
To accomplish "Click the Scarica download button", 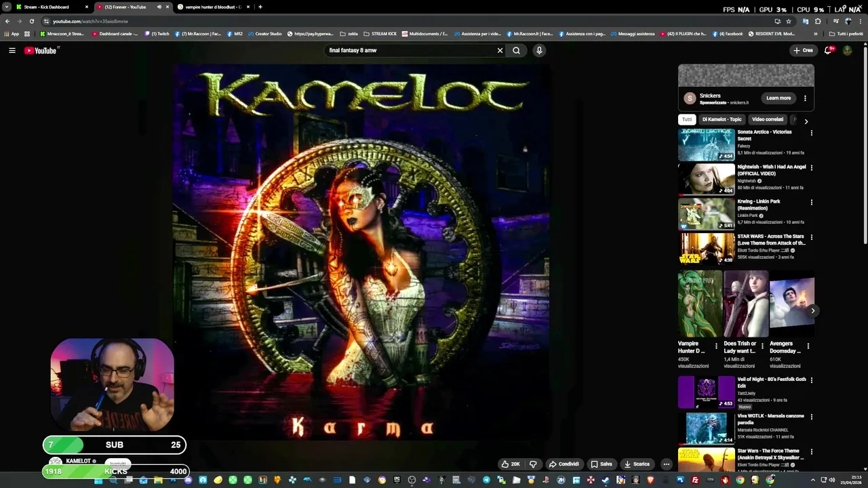I will (637, 464).
